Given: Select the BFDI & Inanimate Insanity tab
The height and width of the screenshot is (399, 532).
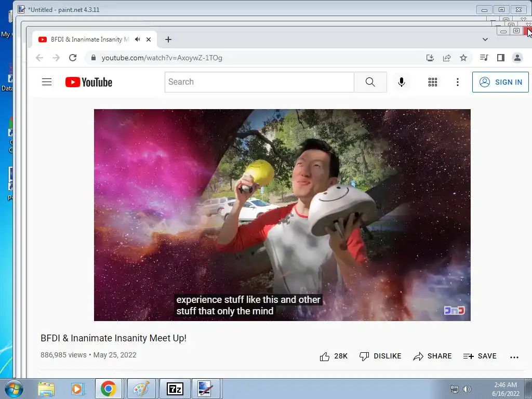Looking at the screenshot, I should [x=90, y=39].
